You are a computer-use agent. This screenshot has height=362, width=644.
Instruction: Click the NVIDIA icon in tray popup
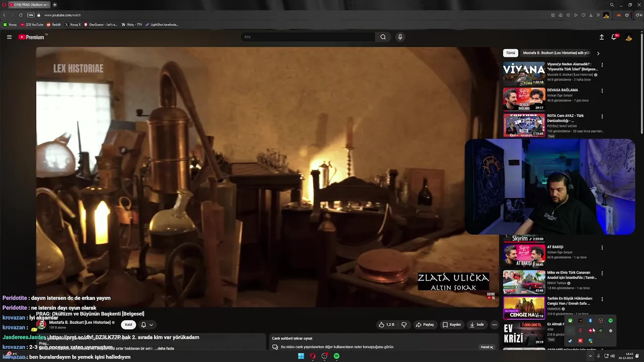600,331
